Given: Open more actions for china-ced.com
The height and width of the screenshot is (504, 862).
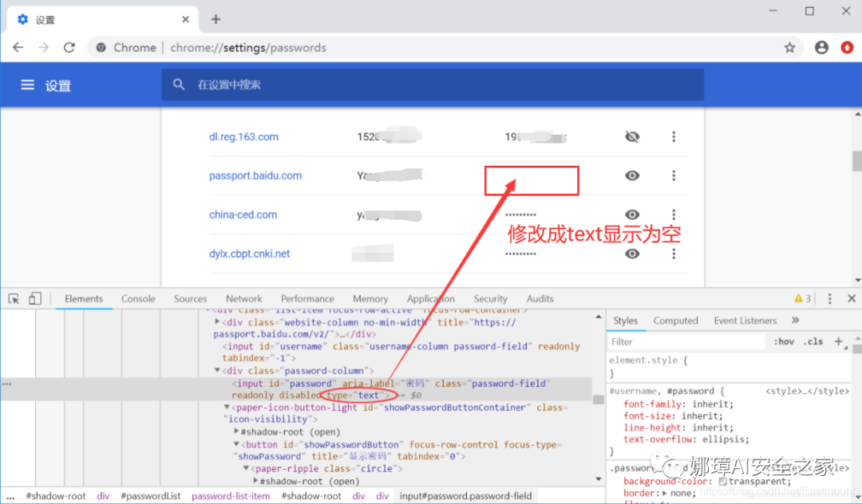Looking at the screenshot, I should pyautogui.click(x=674, y=215).
